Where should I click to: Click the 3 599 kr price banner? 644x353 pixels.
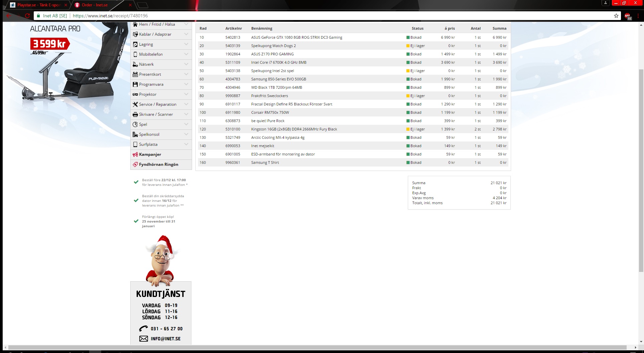click(50, 44)
